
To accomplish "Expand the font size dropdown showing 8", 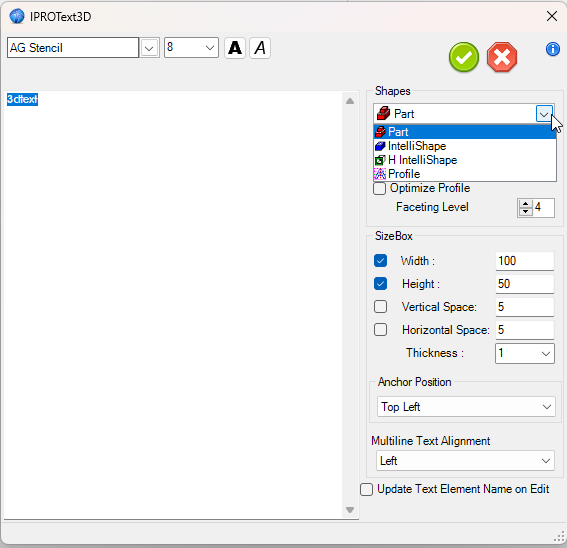I will pos(209,48).
